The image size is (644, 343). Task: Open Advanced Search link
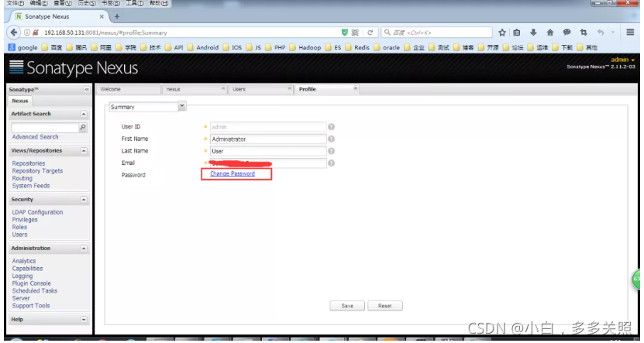coord(36,137)
